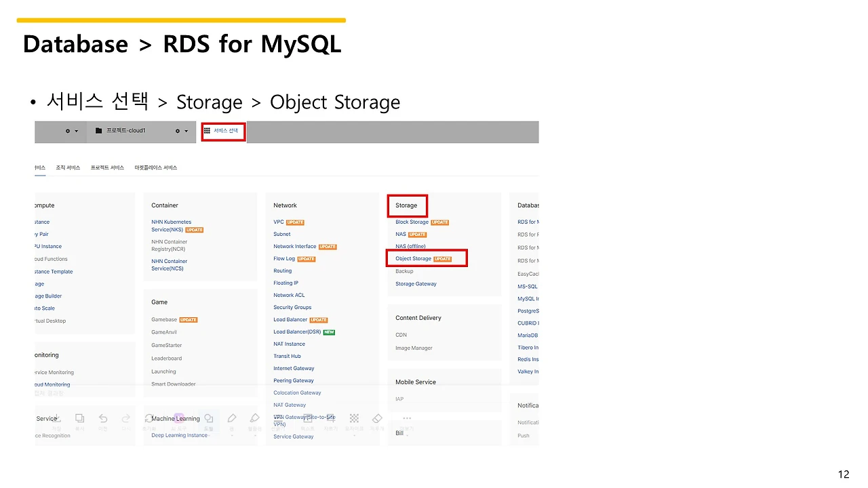Go to Security Groups
This screenshot has width=868, height=488.
click(x=292, y=307)
